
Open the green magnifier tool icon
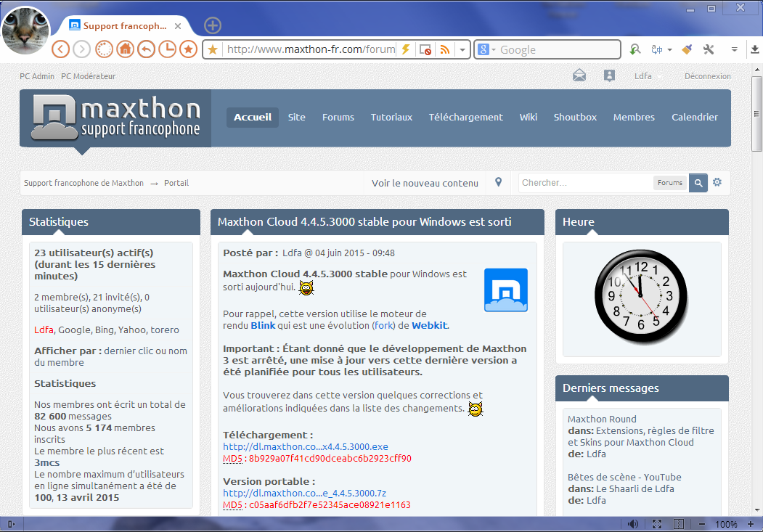coord(635,49)
